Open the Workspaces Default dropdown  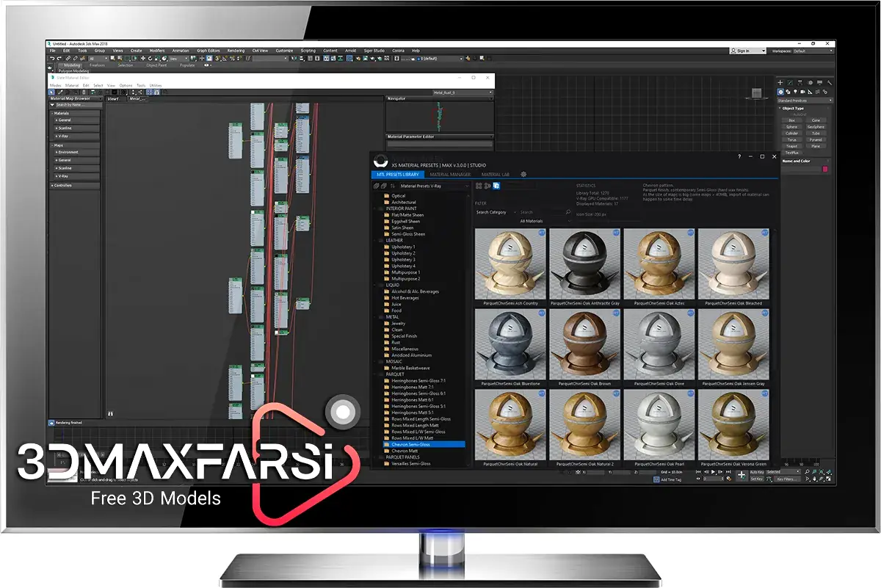tap(813, 51)
